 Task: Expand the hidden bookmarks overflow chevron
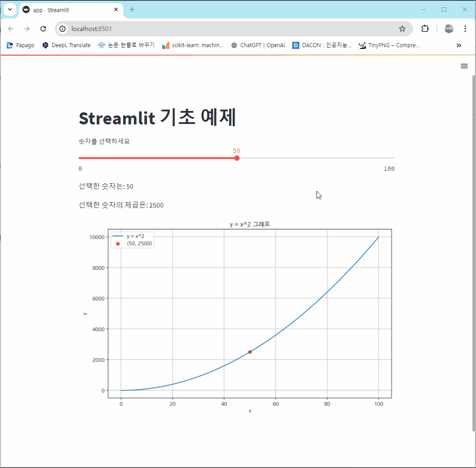pos(459,45)
